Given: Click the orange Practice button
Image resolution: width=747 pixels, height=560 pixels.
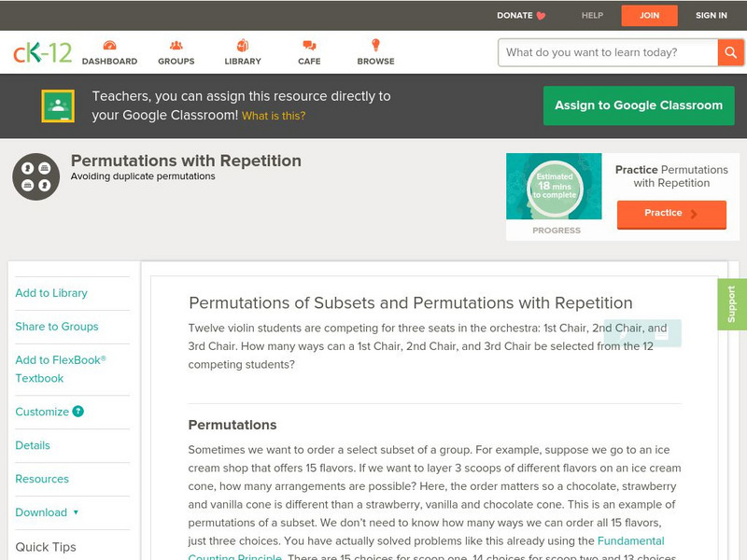Looking at the screenshot, I should click(x=671, y=214).
